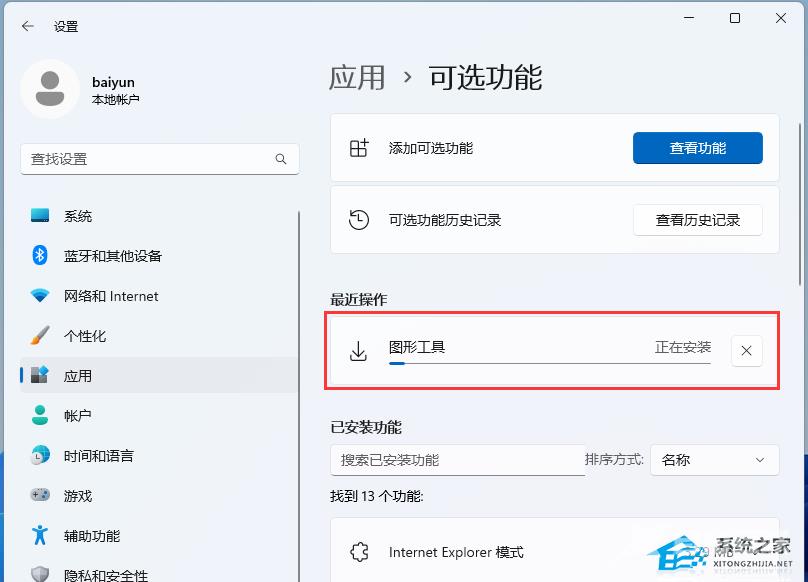The height and width of the screenshot is (582, 808).
Task: Click the baiyun user avatar
Action: coord(50,89)
